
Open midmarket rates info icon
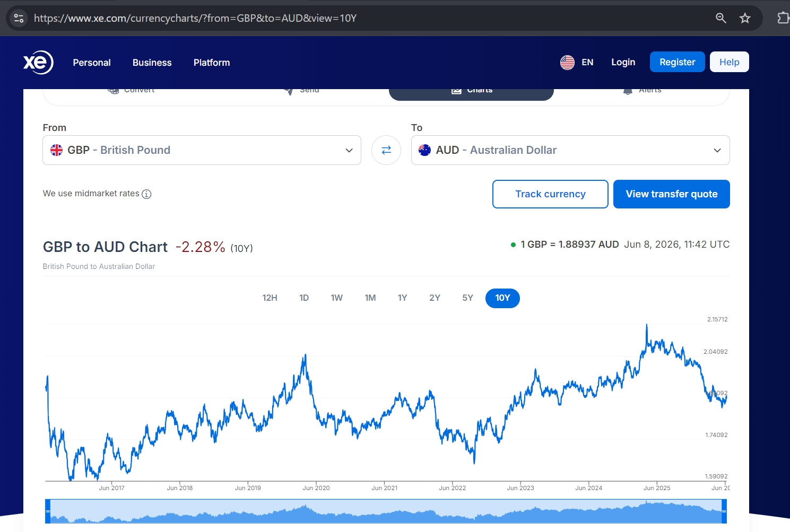coord(146,194)
